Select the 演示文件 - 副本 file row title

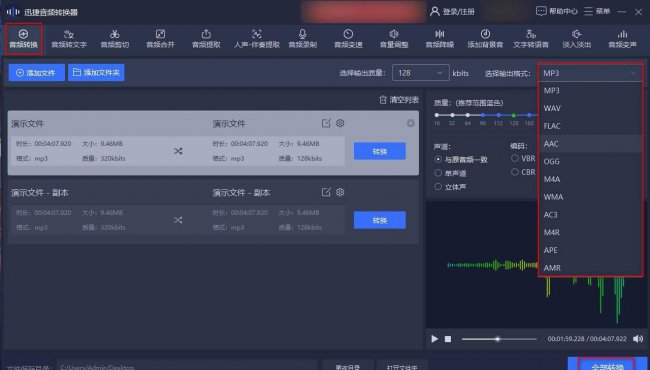(40, 193)
